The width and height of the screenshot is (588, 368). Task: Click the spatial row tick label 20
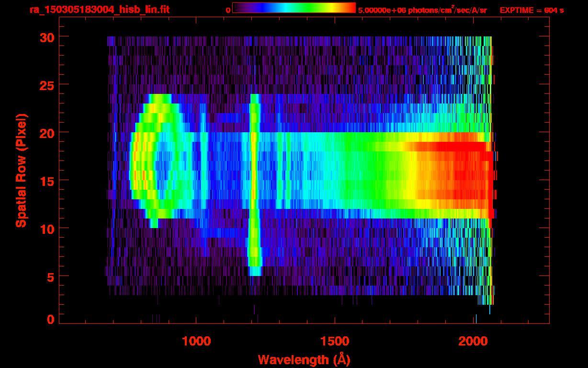46,133
